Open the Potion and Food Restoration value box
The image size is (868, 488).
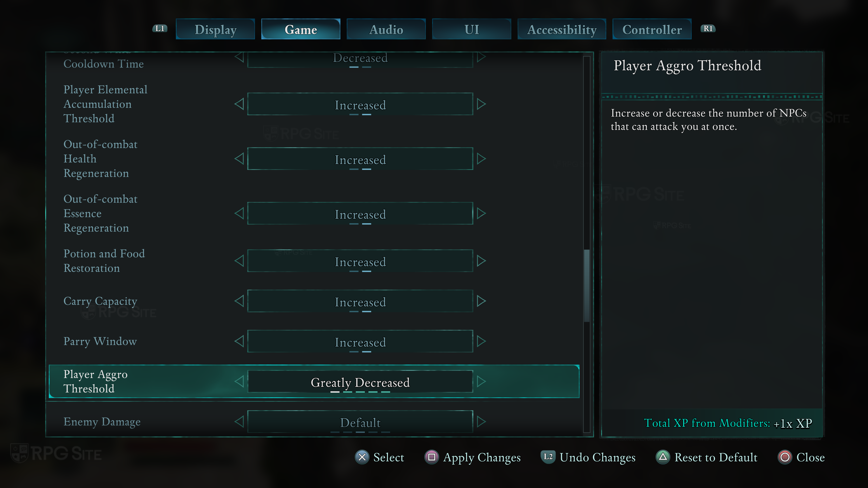[360, 261]
